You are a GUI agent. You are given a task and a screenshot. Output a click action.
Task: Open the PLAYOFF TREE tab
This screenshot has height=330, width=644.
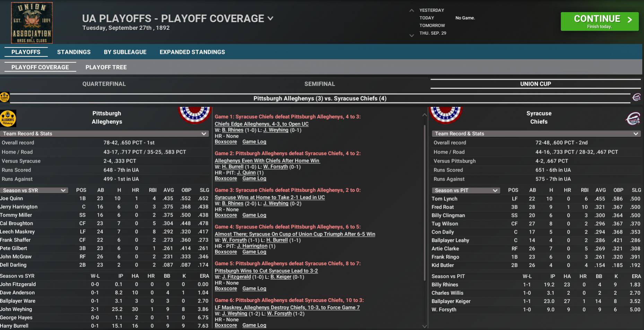106,67
